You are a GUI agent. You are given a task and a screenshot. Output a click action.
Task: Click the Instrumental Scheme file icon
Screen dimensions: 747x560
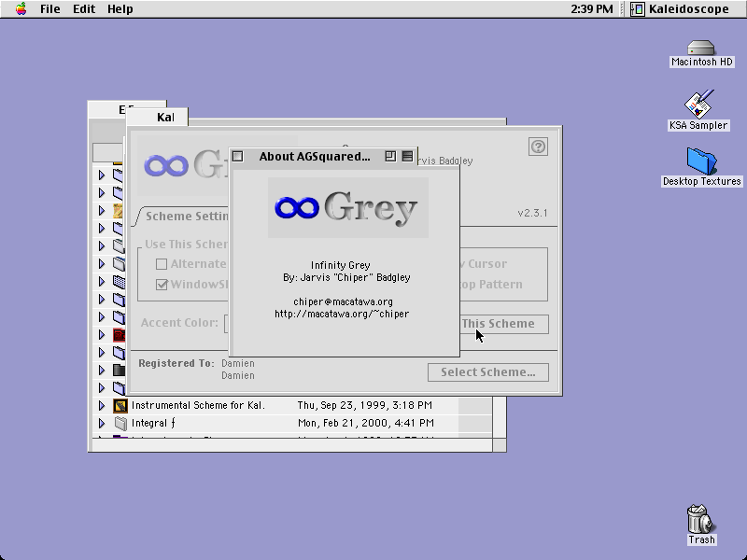pyautogui.click(x=120, y=406)
